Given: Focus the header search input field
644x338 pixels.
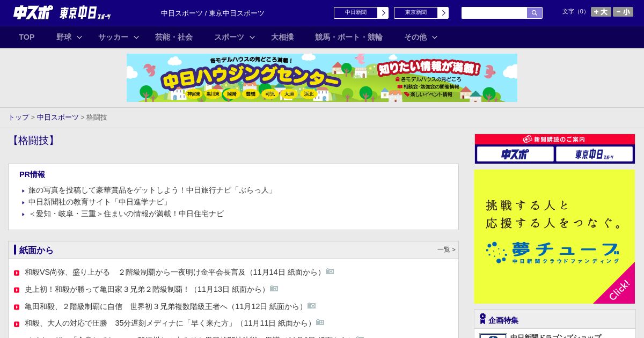Looking at the screenshot, I should click(494, 13).
